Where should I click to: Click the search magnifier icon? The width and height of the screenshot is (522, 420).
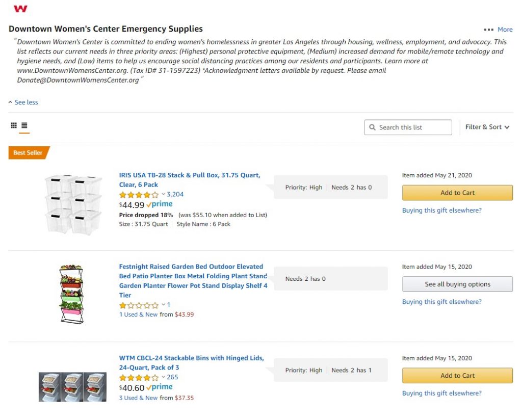[x=372, y=127]
